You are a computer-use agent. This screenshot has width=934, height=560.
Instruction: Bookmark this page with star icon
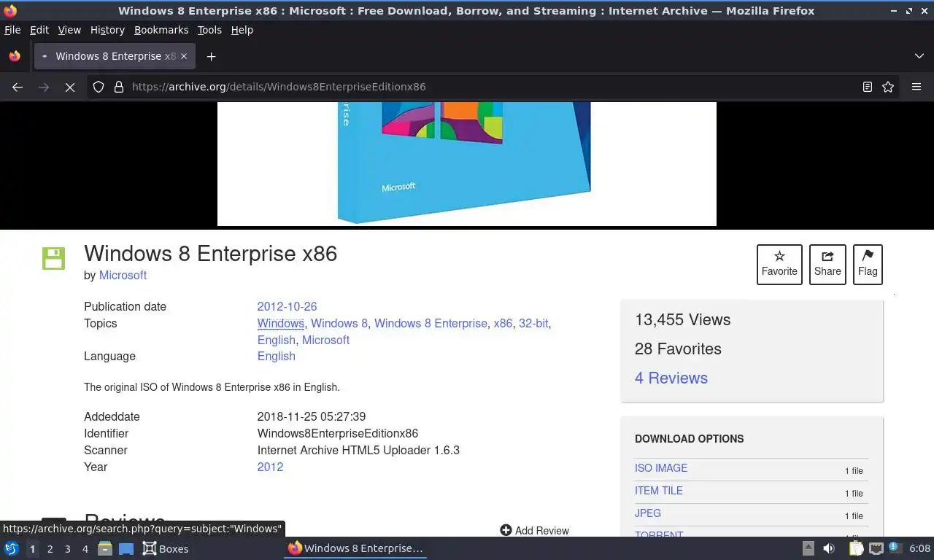(888, 87)
